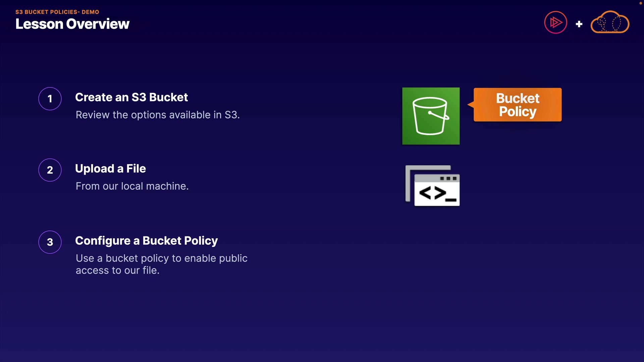
Task: Click the small orange dot in the screen corner
Action: 640,3
